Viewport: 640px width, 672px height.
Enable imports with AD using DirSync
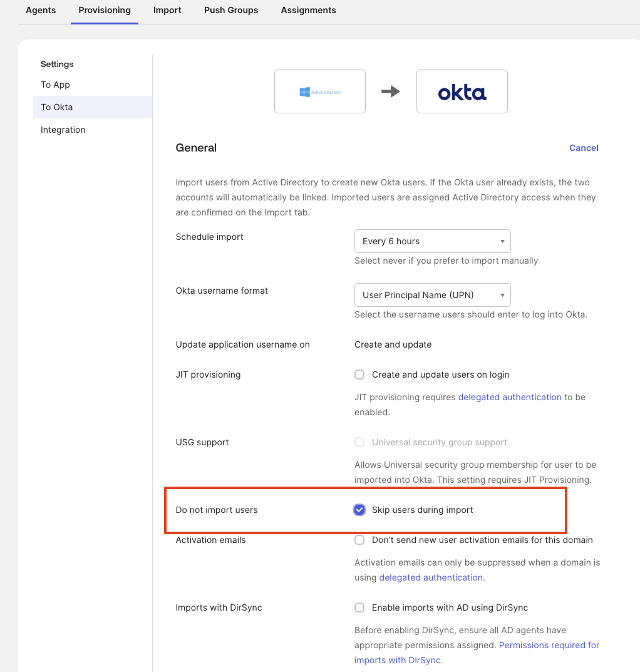click(x=359, y=607)
